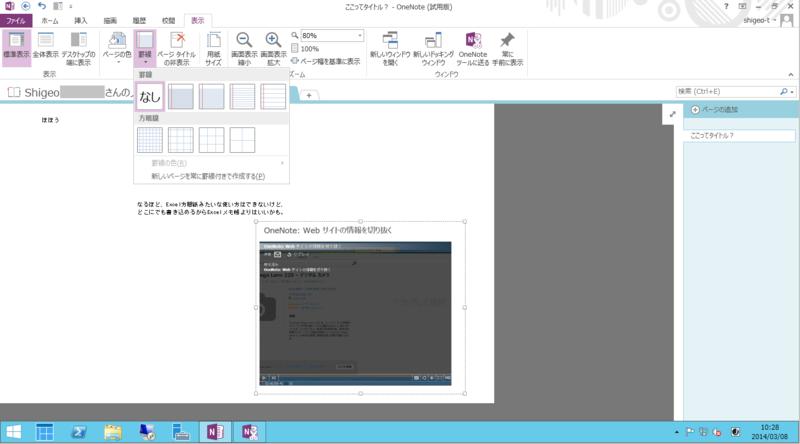Click OneNote: Web サイトの情報を切り抜く heading

(328, 231)
